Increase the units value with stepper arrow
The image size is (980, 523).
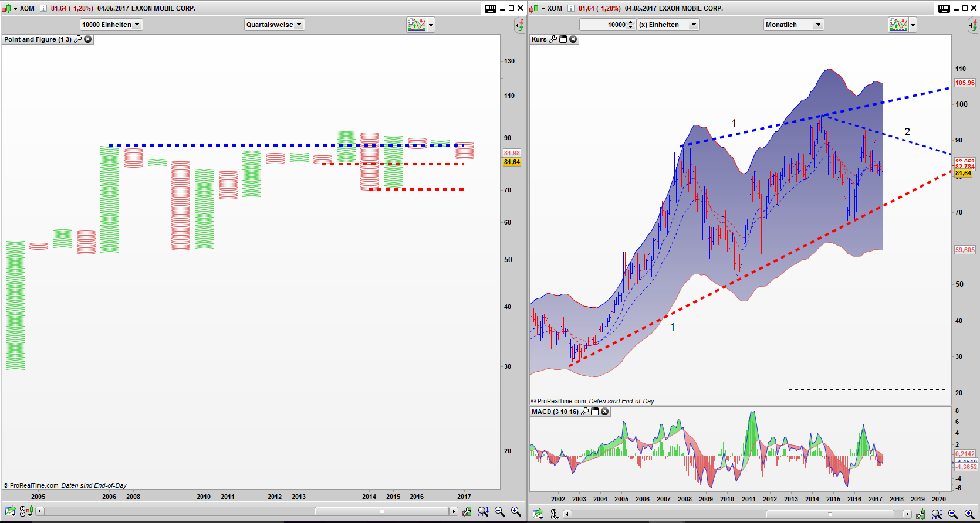pos(631,22)
